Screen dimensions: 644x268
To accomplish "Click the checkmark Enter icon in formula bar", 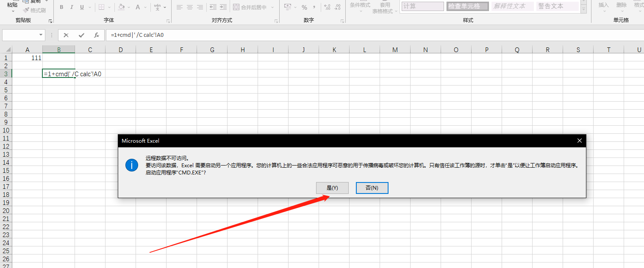I will 81,35.
